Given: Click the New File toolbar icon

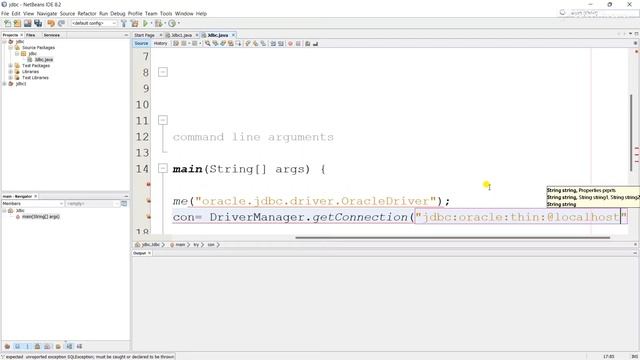Looking at the screenshot, I should click(7, 23).
